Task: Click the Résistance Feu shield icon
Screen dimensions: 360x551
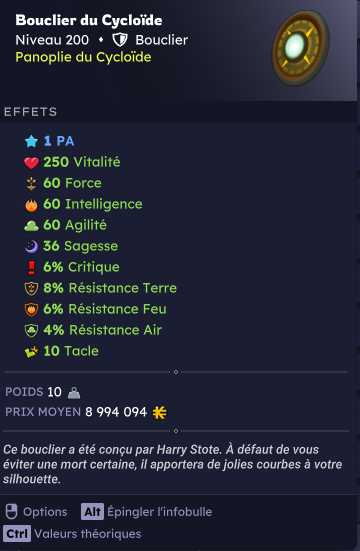Action: [31, 310]
